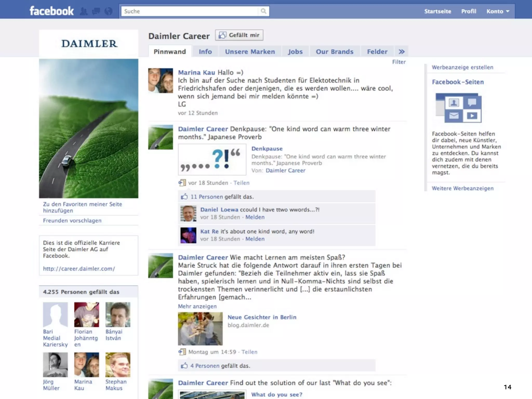Open the career.daimler.com link
This screenshot has height=399, width=532.
point(79,269)
